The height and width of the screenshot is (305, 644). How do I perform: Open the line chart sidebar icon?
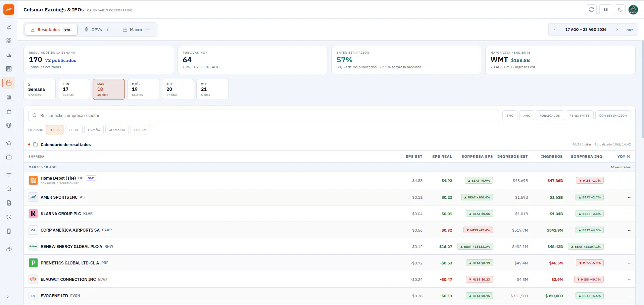click(9, 27)
